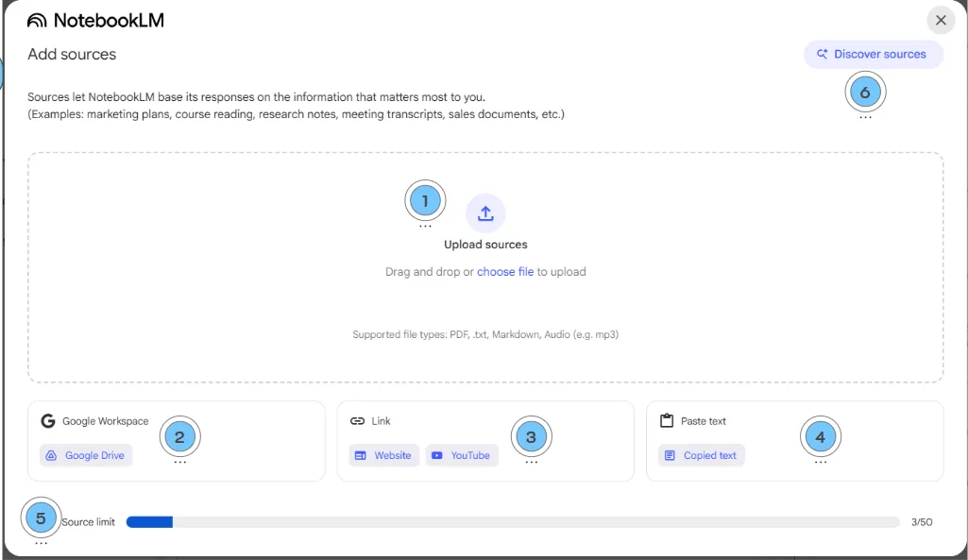Select the Google Drive chip

(x=86, y=455)
